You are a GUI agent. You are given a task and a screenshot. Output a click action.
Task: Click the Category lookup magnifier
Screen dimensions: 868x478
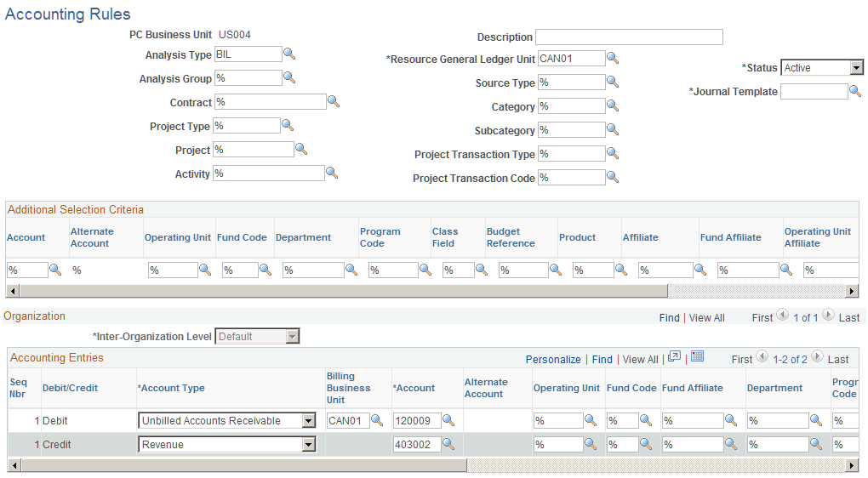coord(612,105)
